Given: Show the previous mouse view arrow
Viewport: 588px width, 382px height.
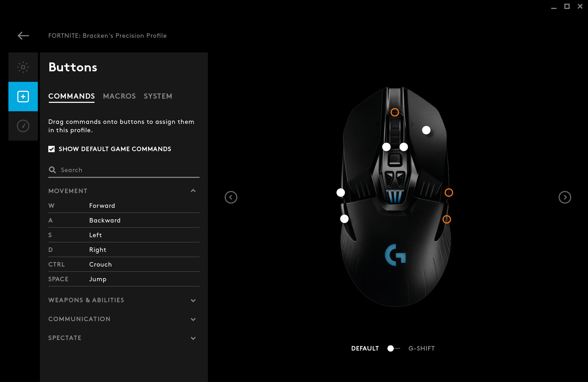Looking at the screenshot, I should coord(231,197).
